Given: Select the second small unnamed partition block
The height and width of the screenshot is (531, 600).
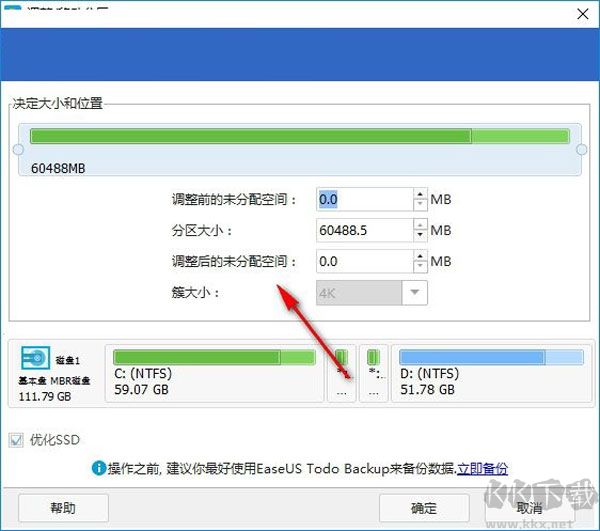Looking at the screenshot, I should (373, 373).
